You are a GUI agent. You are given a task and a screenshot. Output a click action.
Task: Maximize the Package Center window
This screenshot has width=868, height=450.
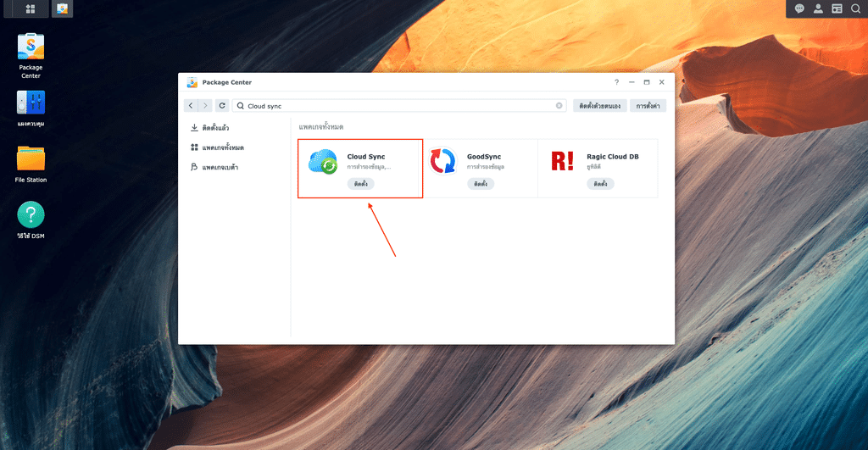tap(647, 82)
